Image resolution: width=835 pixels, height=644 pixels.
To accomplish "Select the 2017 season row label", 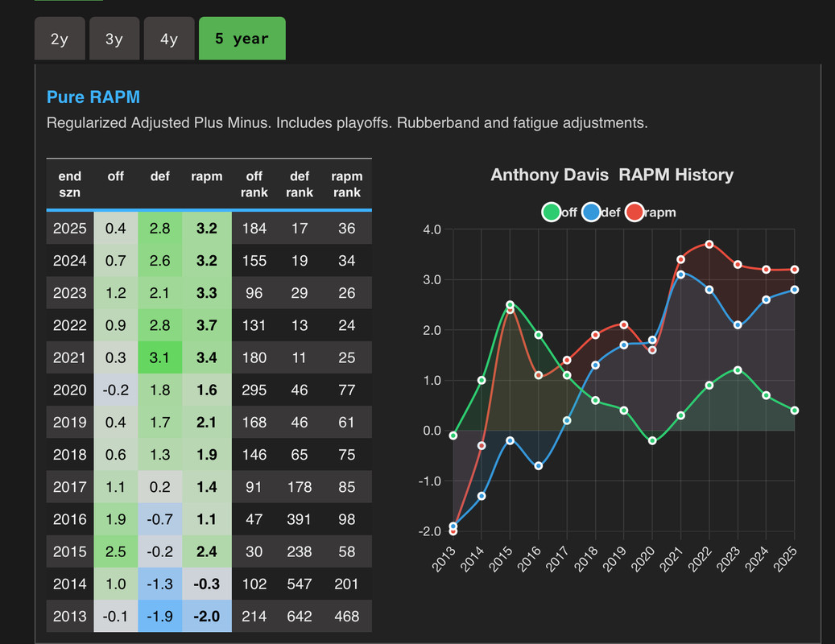I will click(70, 487).
